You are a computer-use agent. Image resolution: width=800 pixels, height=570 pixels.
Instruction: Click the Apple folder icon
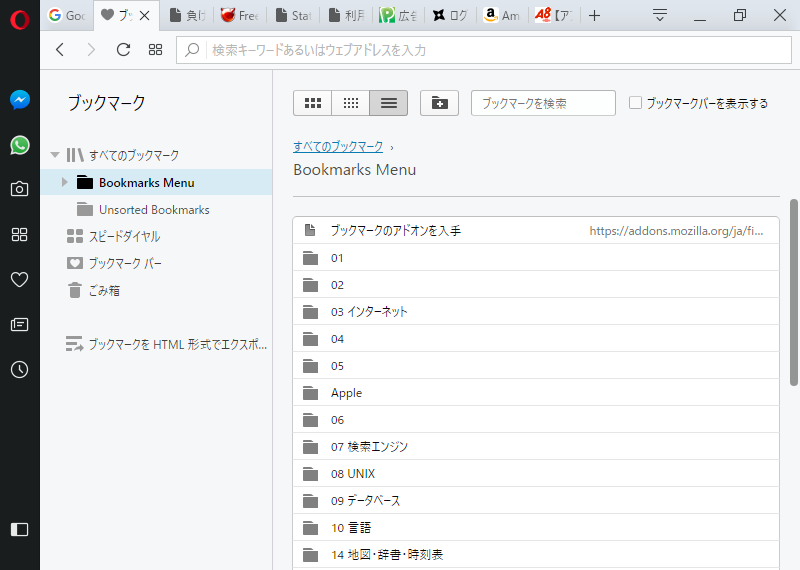tap(310, 393)
